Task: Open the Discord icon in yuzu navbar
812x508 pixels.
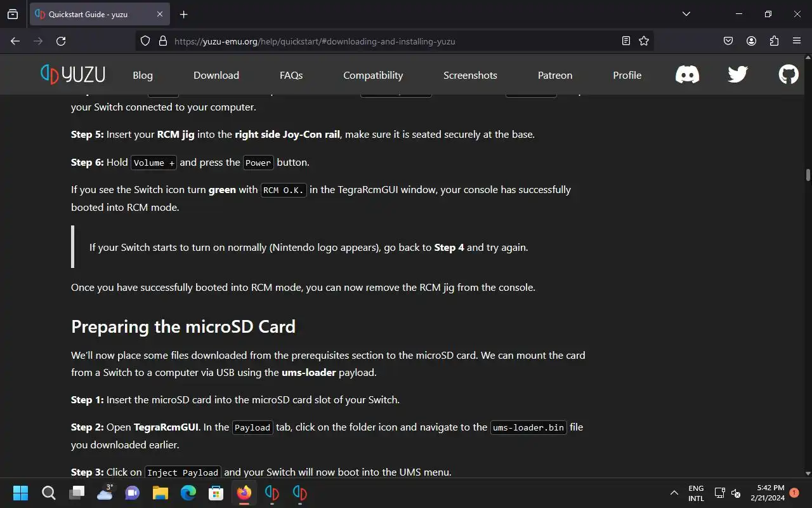Action: 687,75
